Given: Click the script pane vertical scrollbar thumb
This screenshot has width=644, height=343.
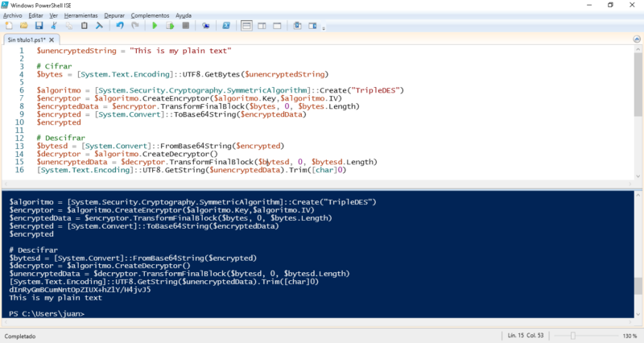Looking at the screenshot, I should pyautogui.click(x=638, y=84).
